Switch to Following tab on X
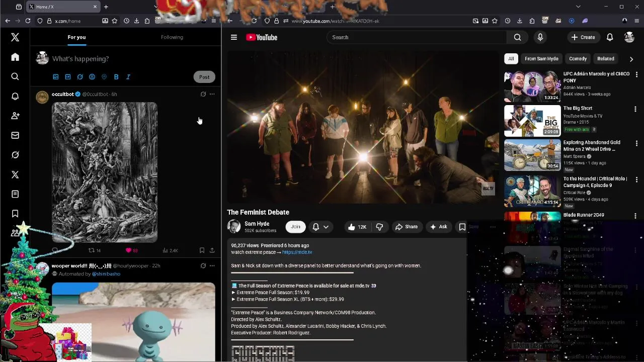644x362 pixels. click(x=172, y=37)
